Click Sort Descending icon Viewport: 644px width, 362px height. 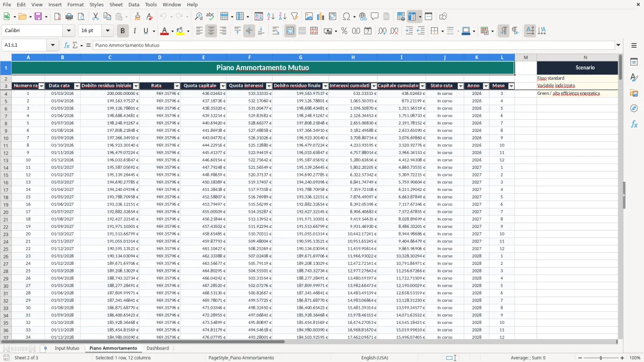coord(282,17)
